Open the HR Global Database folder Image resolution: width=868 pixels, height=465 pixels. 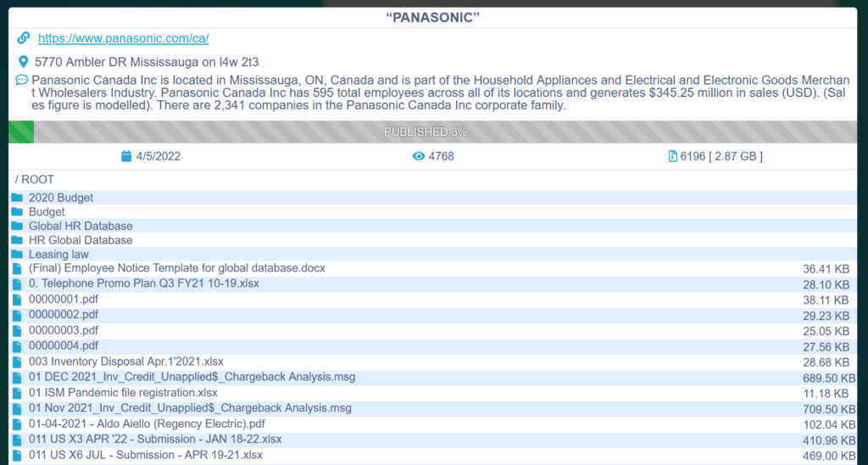pyautogui.click(x=81, y=240)
